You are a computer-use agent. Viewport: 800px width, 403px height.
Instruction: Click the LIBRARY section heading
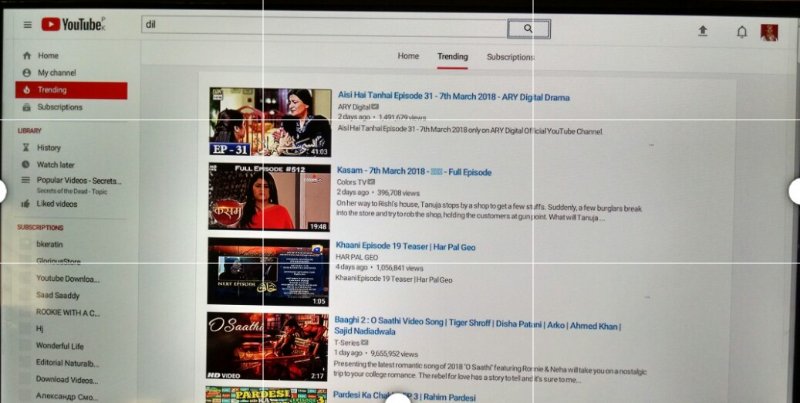click(x=30, y=131)
